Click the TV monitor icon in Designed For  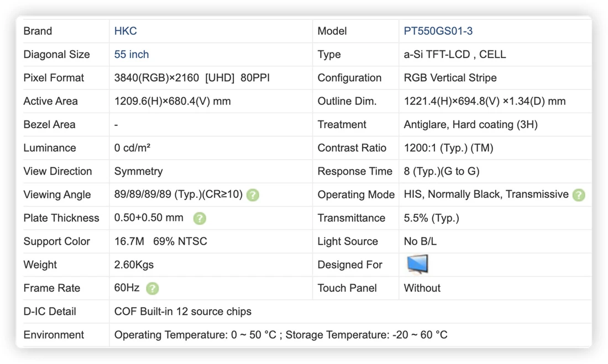click(418, 265)
